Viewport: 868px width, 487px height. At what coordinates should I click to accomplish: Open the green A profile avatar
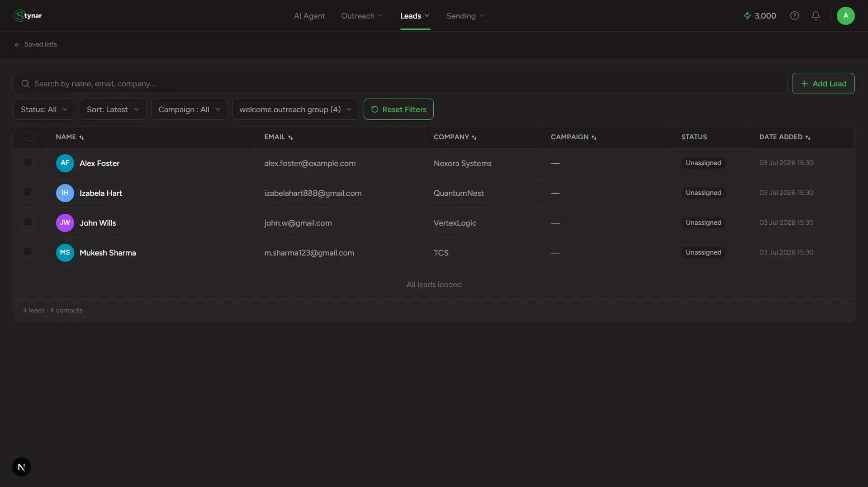pos(845,16)
